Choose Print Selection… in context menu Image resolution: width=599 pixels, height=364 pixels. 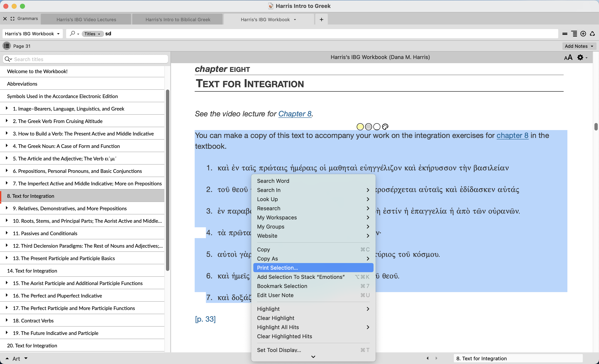[x=277, y=268]
